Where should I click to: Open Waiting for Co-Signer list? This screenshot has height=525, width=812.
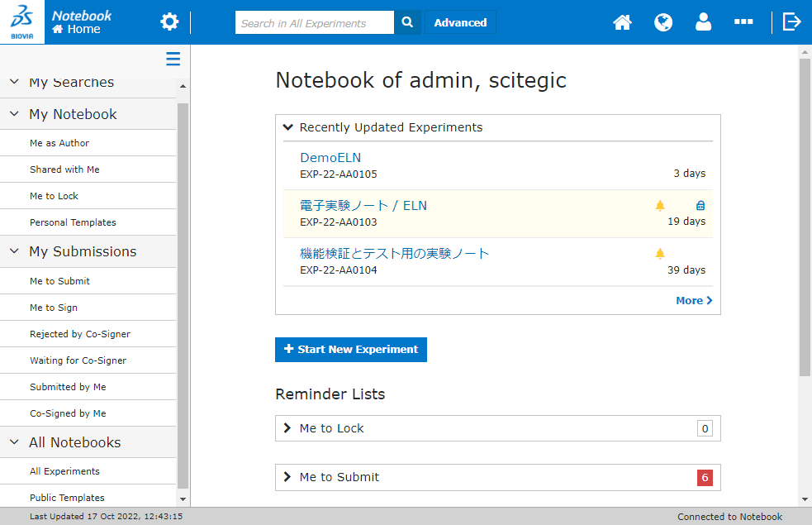pyautogui.click(x=88, y=360)
